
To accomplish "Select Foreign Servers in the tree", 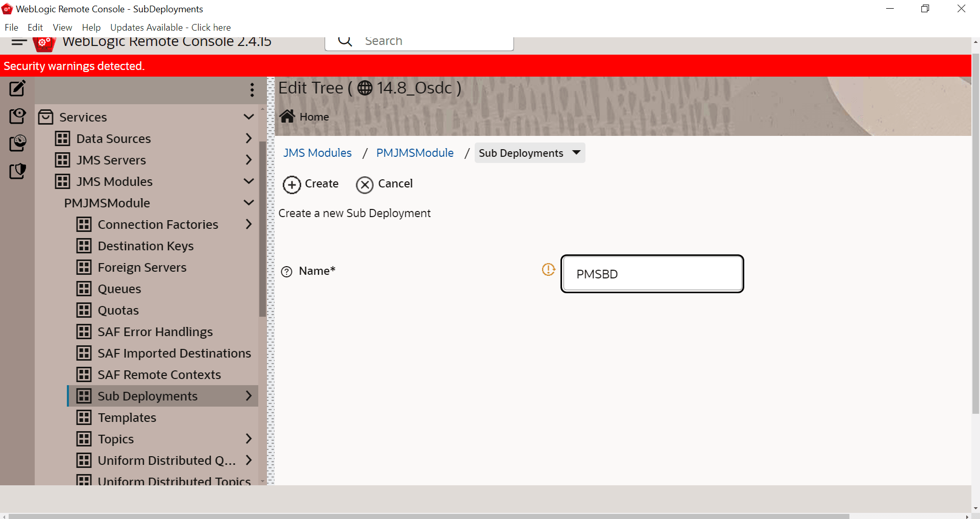I will (142, 268).
